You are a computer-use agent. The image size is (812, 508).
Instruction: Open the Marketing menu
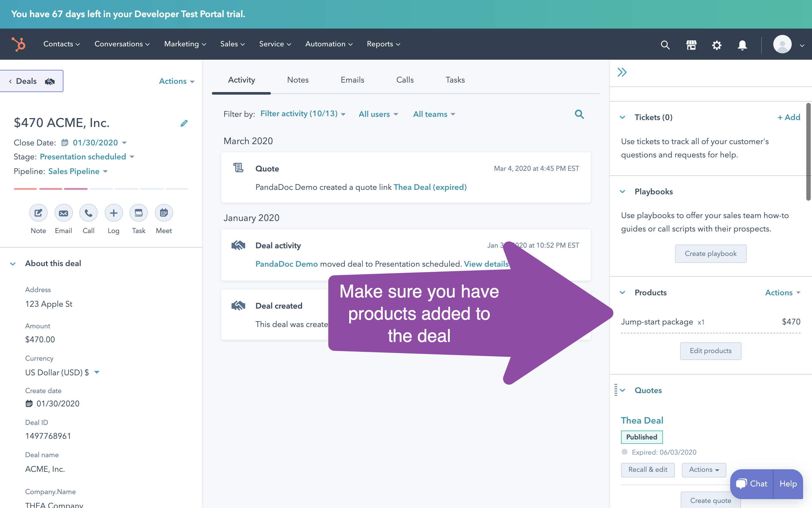[x=185, y=44]
